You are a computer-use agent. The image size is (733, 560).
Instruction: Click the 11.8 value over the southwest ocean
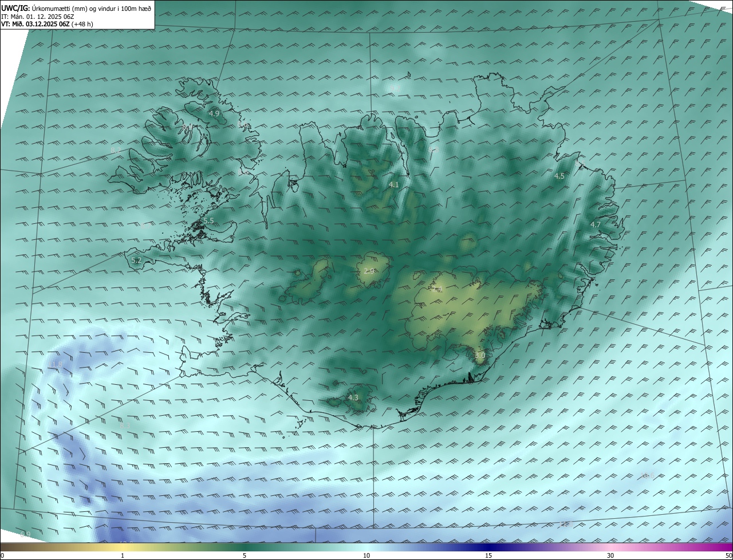pyautogui.click(x=56, y=365)
